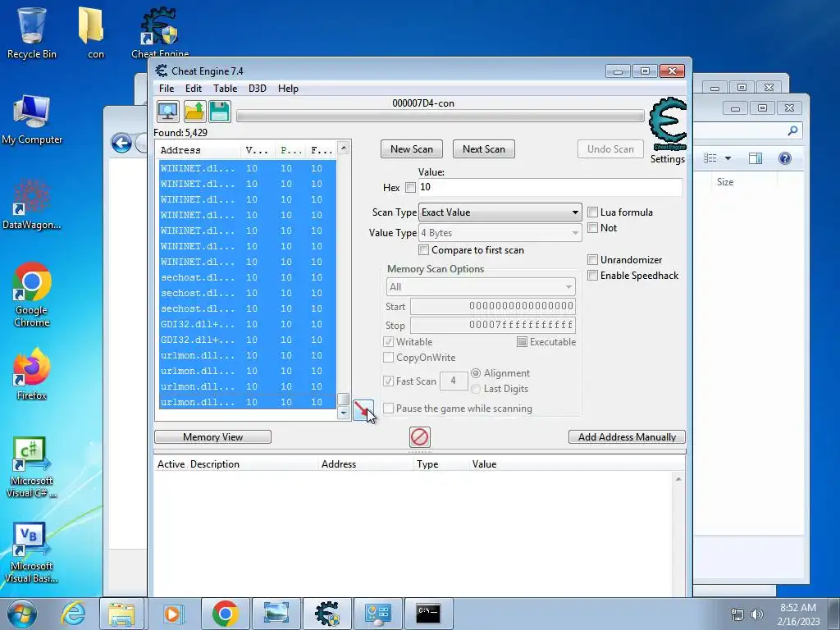Toggle the Hex checkbox

click(410, 188)
